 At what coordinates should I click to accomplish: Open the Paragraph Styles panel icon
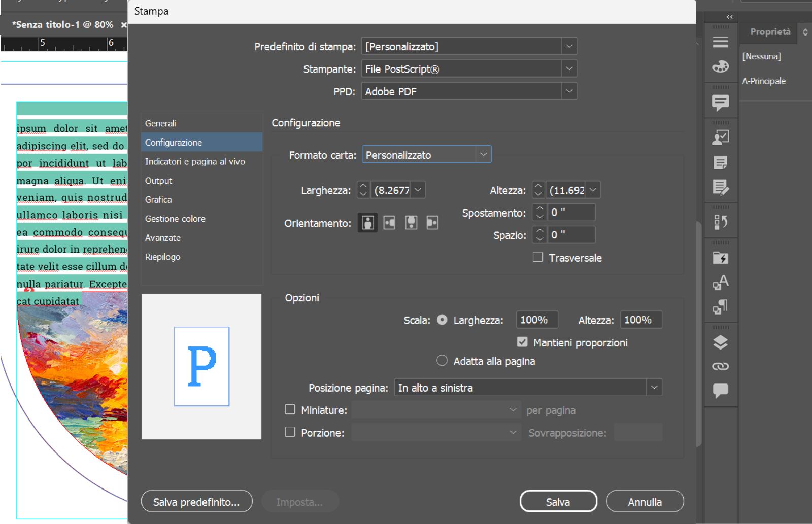(720, 306)
